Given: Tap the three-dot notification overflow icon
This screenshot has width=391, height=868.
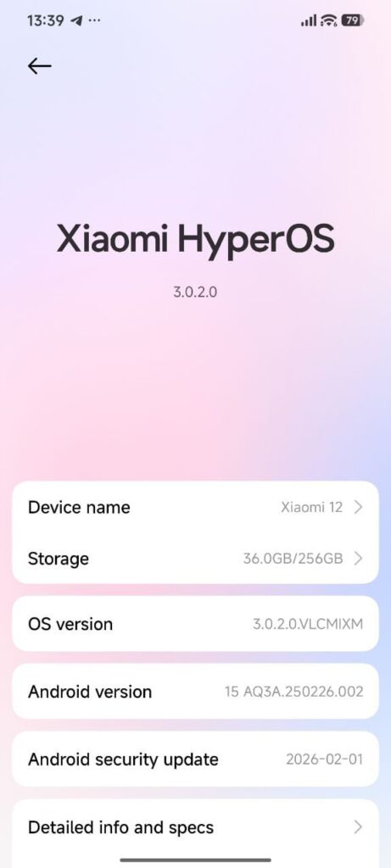Looking at the screenshot, I should click(x=94, y=21).
